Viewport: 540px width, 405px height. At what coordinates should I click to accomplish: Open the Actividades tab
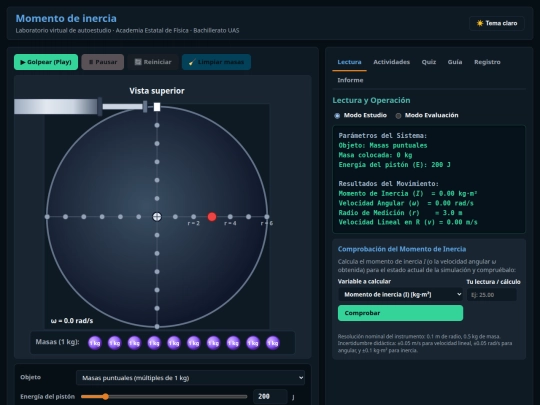392,62
